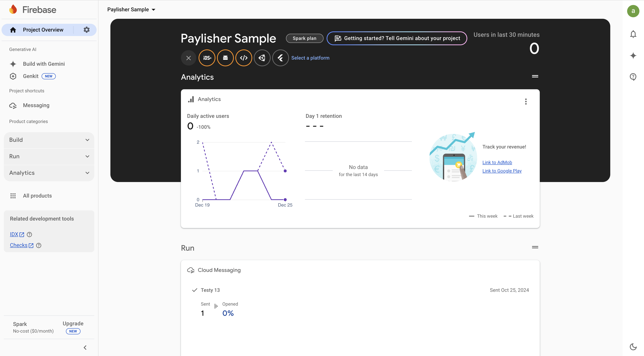This screenshot has width=644, height=356.
Task: Open Gemini sparkle icon in right rail
Action: [x=633, y=56]
